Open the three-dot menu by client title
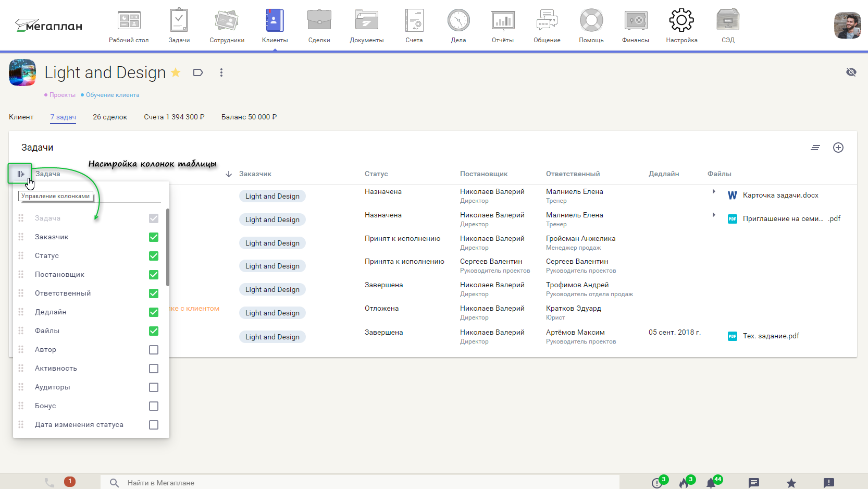This screenshot has height=489, width=868. tap(221, 72)
